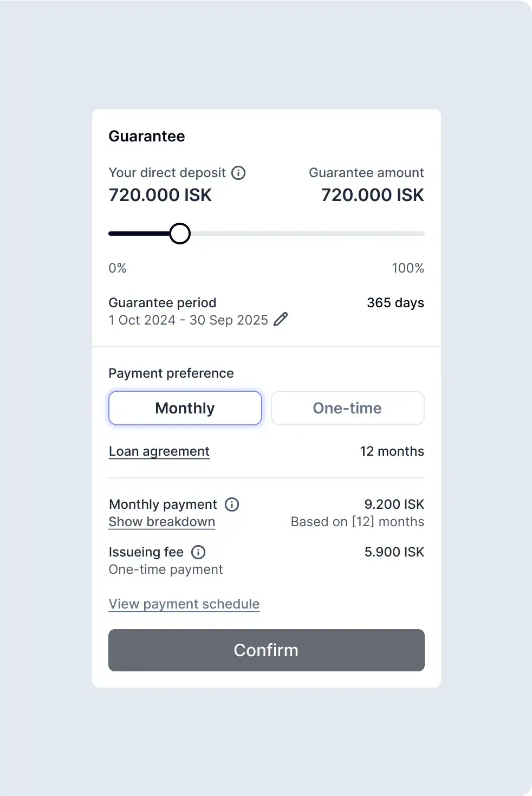Click the 100% slider label

pos(408,268)
